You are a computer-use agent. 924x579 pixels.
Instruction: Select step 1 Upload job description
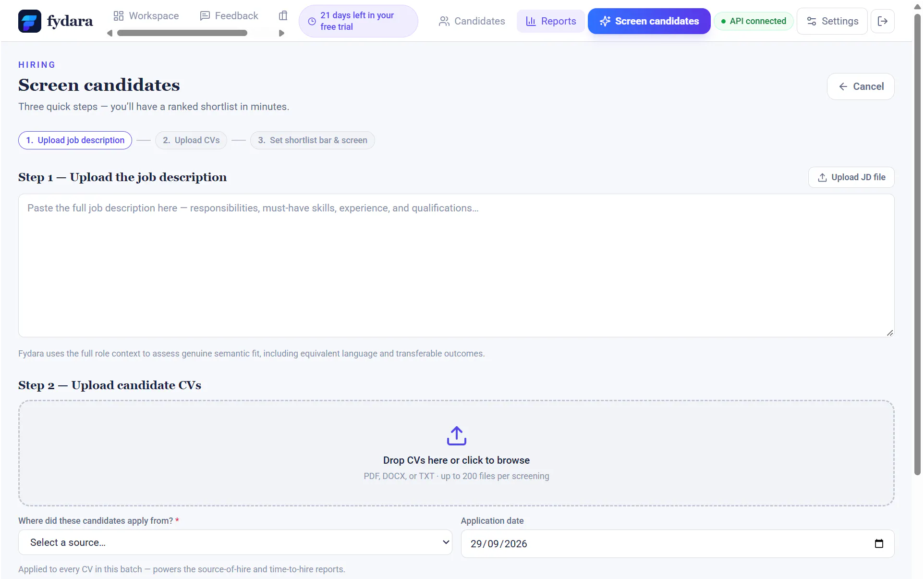click(75, 140)
